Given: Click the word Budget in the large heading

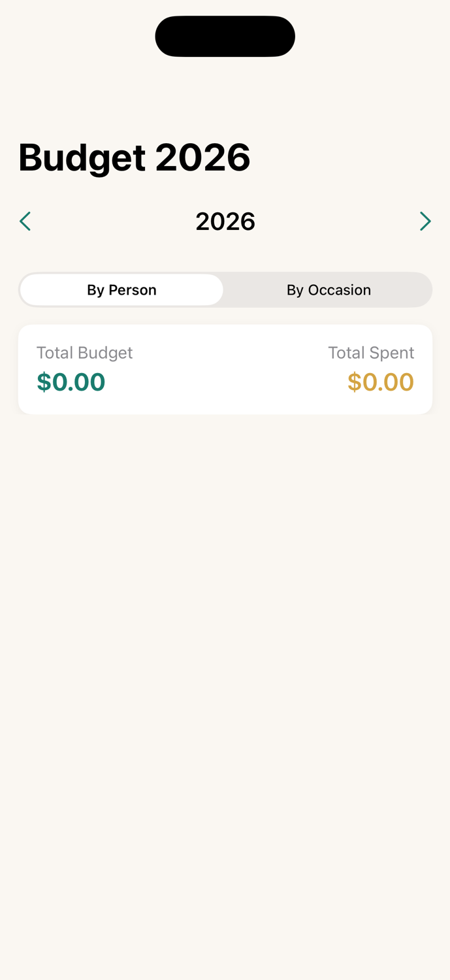Looking at the screenshot, I should [x=82, y=157].
